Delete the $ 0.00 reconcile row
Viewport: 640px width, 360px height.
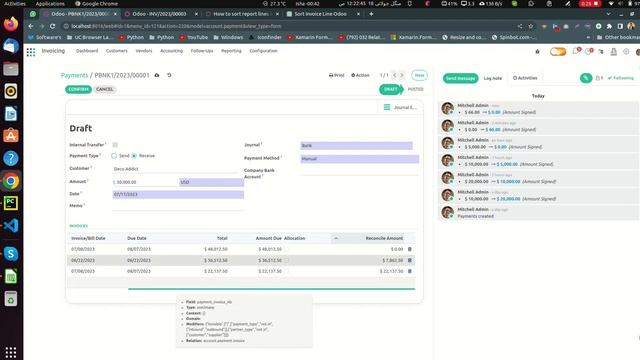[410, 249]
